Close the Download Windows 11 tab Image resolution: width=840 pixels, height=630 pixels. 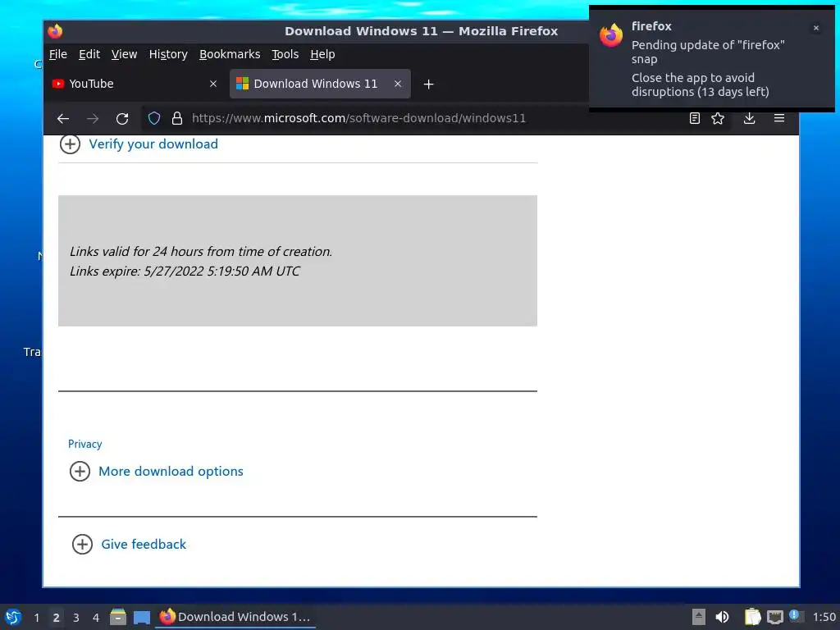[x=398, y=84]
